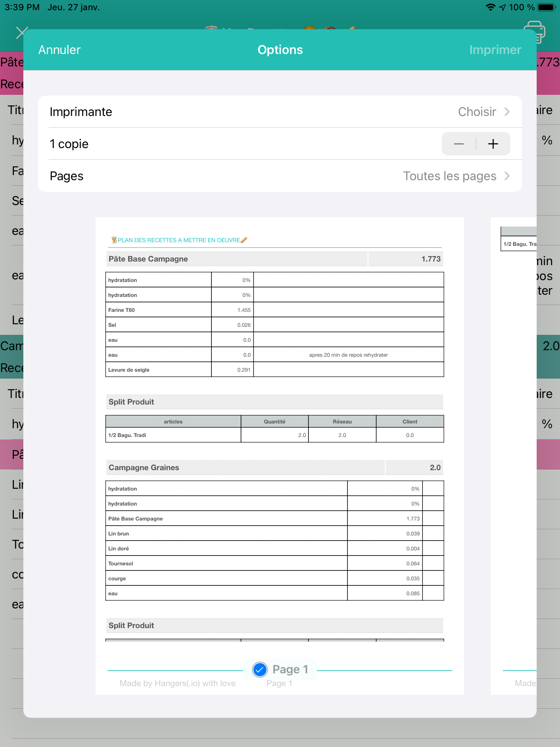560x747 pixels.
Task: Click value '1.455' for Farine T80
Action: point(244,310)
